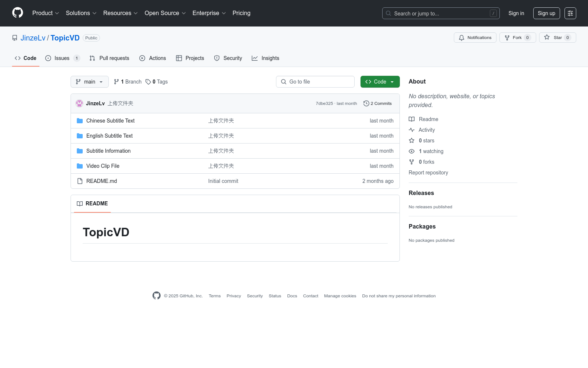Open the Chinese Subtitle Text folder
Screen dimensions: 588x368
tap(110, 121)
